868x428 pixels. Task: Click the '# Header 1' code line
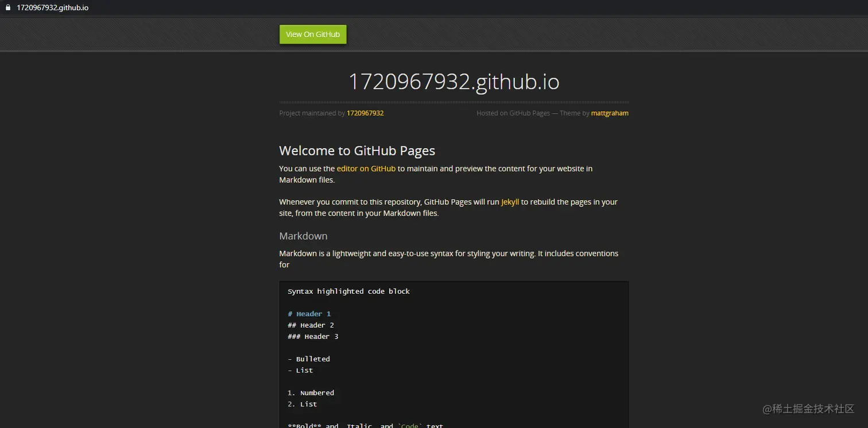309,314
